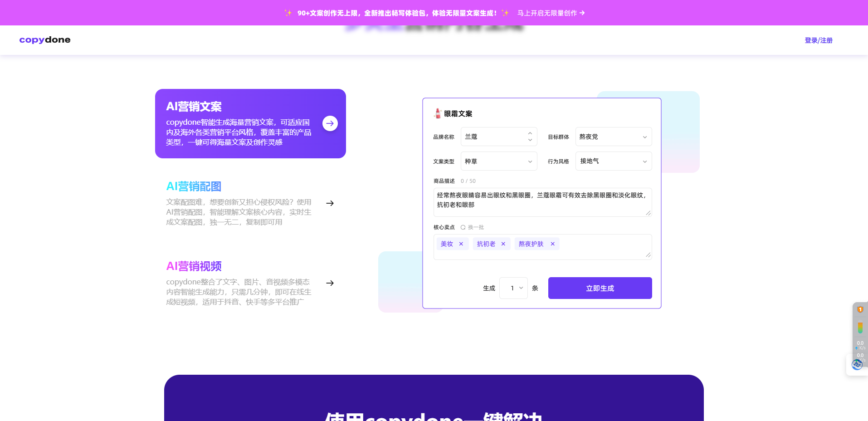The height and width of the screenshot is (421, 868).
Task: Open the 行为风格 dropdown showing 接地气
Action: click(x=613, y=161)
